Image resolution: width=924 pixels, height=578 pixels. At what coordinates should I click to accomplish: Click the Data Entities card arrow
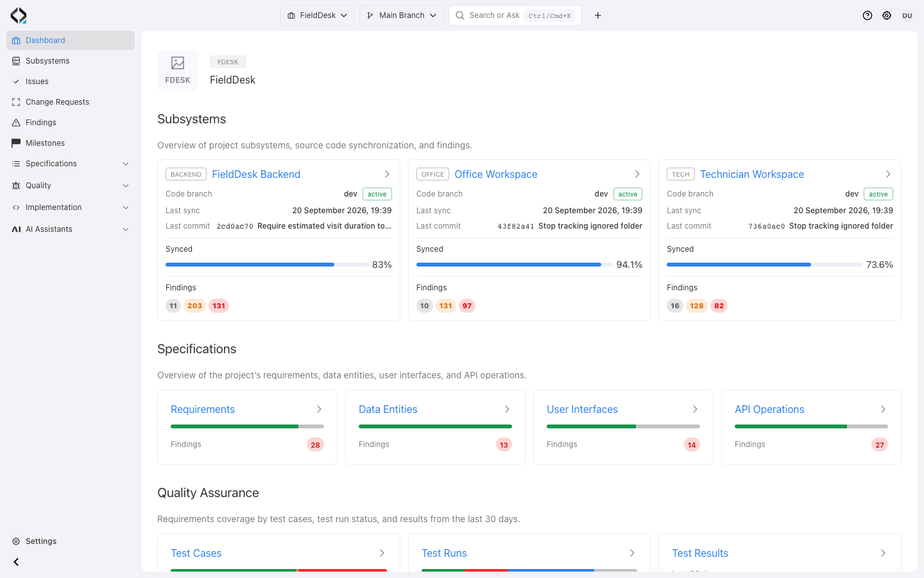coord(507,409)
